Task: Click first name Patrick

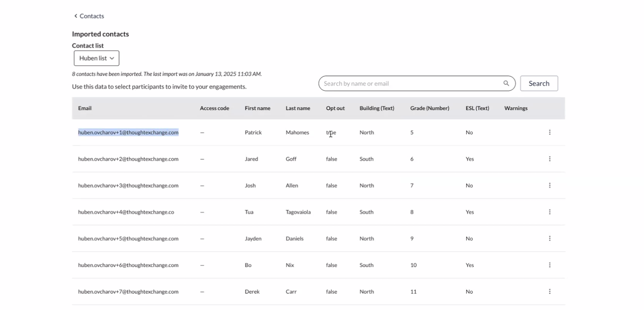Action: (253, 132)
